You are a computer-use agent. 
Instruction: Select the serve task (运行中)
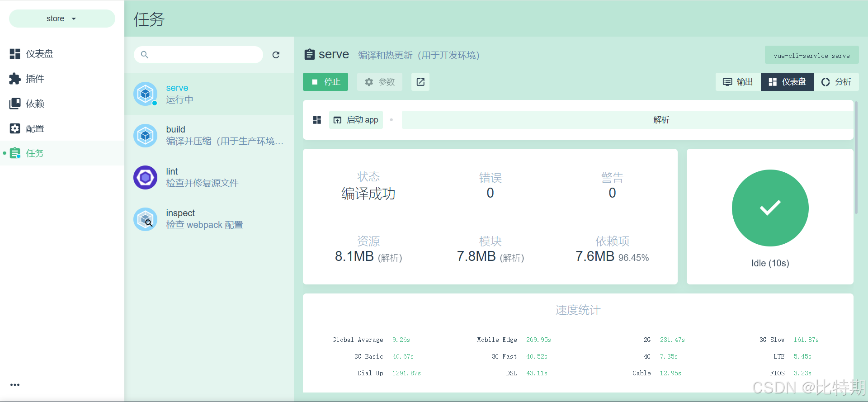click(x=209, y=94)
